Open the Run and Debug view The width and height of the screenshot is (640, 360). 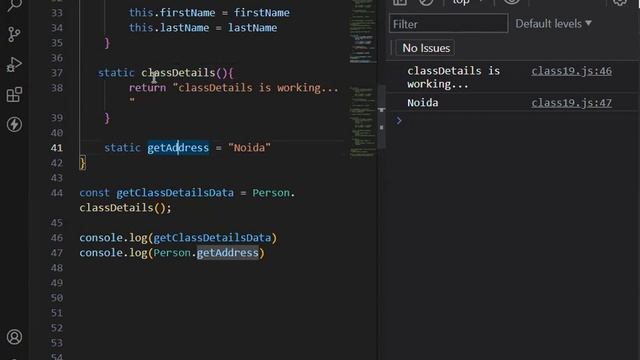14,64
